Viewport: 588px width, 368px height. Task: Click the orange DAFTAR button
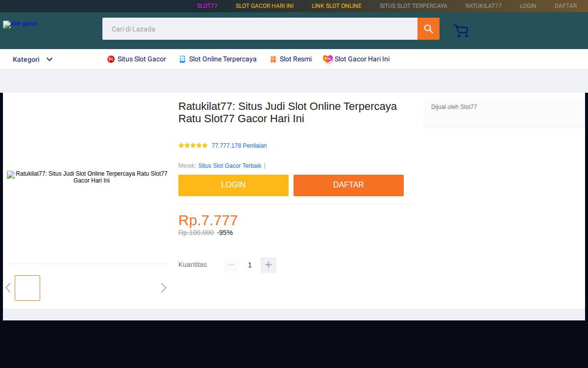click(348, 185)
